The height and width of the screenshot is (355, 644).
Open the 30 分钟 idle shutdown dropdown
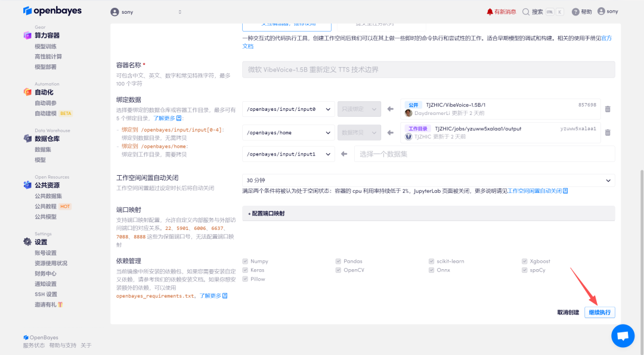(428, 180)
